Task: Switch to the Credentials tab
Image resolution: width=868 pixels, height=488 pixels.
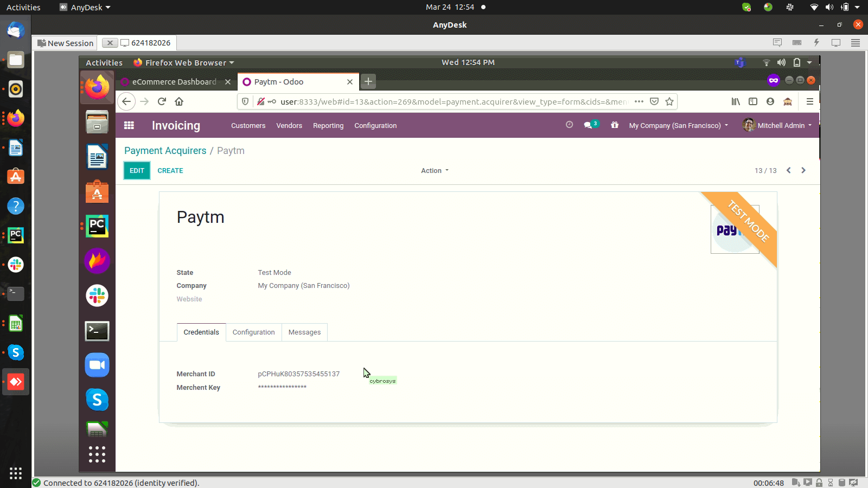Action: (201, 332)
